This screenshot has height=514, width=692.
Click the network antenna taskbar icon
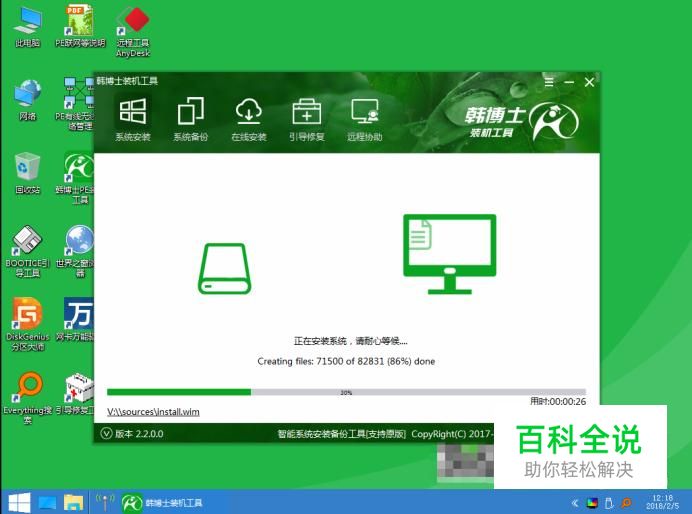(105, 502)
